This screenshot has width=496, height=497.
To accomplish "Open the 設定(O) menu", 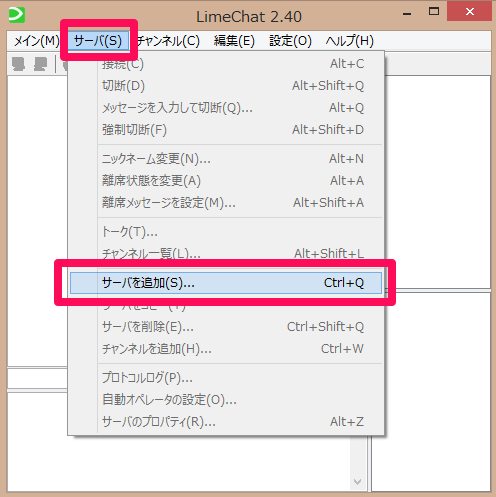I will (x=290, y=41).
